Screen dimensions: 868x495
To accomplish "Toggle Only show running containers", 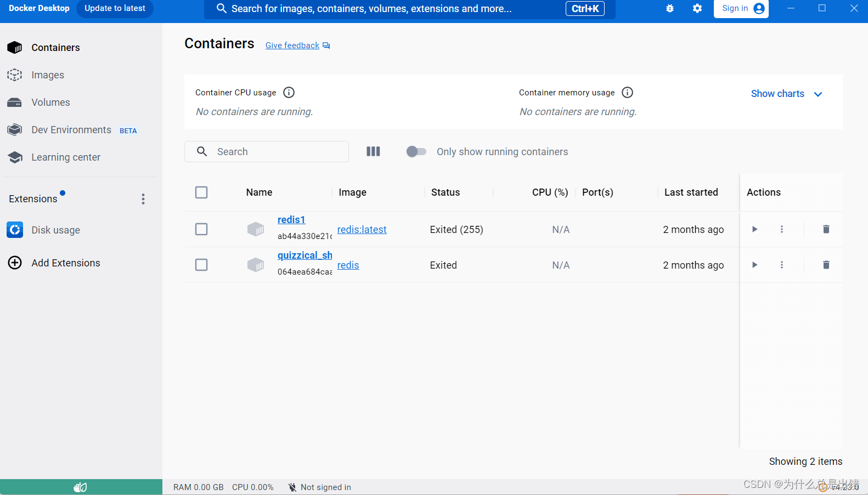I will [x=416, y=152].
